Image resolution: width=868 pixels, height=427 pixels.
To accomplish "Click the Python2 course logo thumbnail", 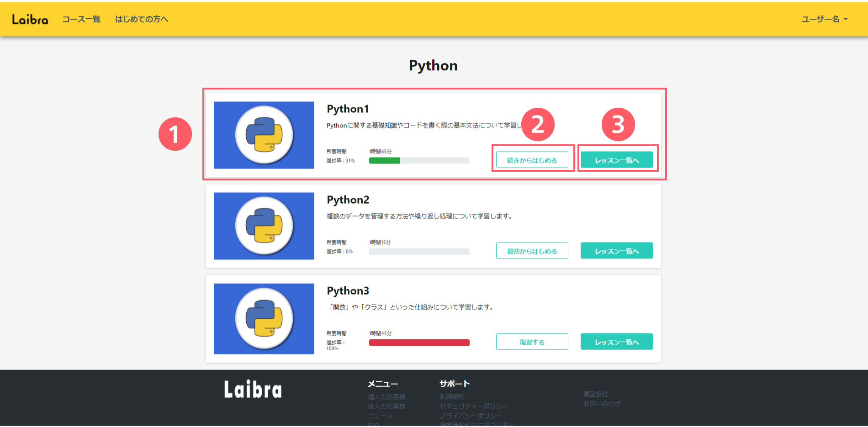I will pyautogui.click(x=264, y=226).
